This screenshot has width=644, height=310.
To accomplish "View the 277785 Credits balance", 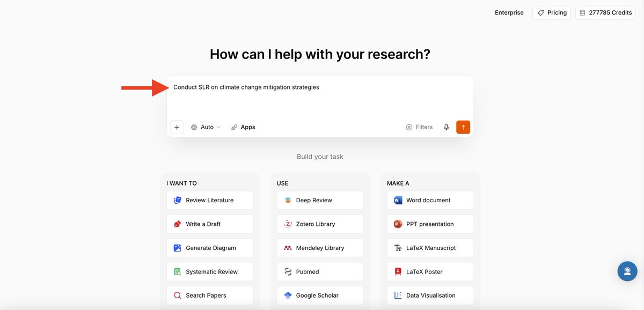I will click(x=605, y=13).
